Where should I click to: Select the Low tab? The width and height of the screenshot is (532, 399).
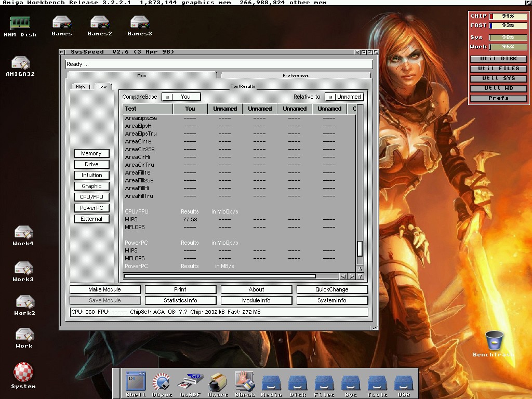102,87
